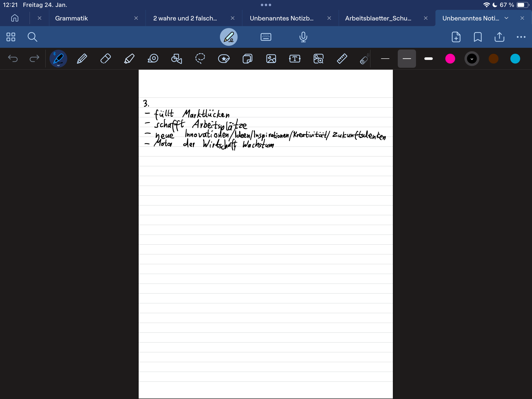Open the three-dot more options menu
This screenshot has width=532, height=399.
click(521, 37)
